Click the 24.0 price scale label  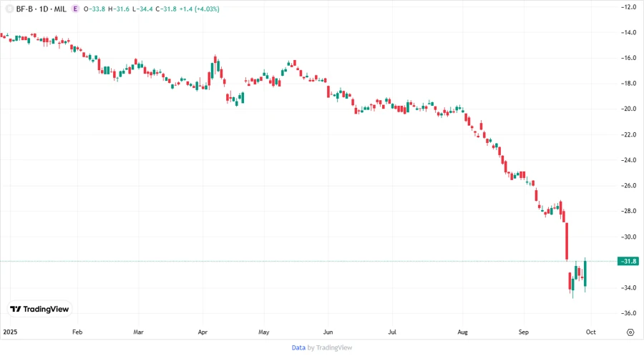click(628, 160)
